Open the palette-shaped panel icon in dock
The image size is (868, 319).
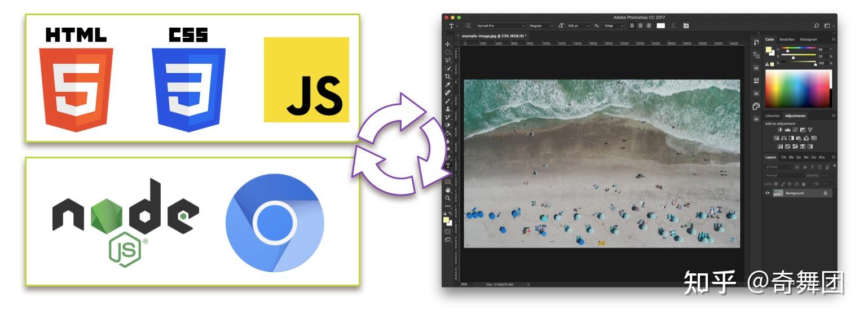coord(756,106)
